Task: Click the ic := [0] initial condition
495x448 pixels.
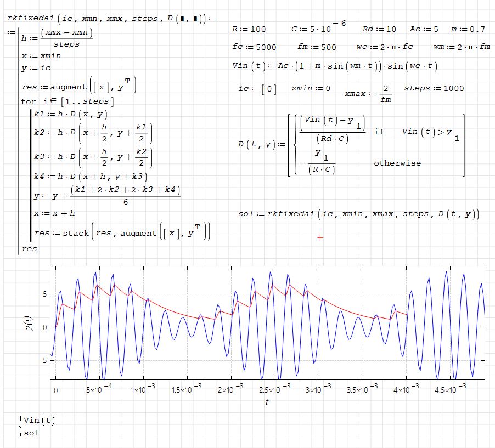Action: click(x=257, y=89)
